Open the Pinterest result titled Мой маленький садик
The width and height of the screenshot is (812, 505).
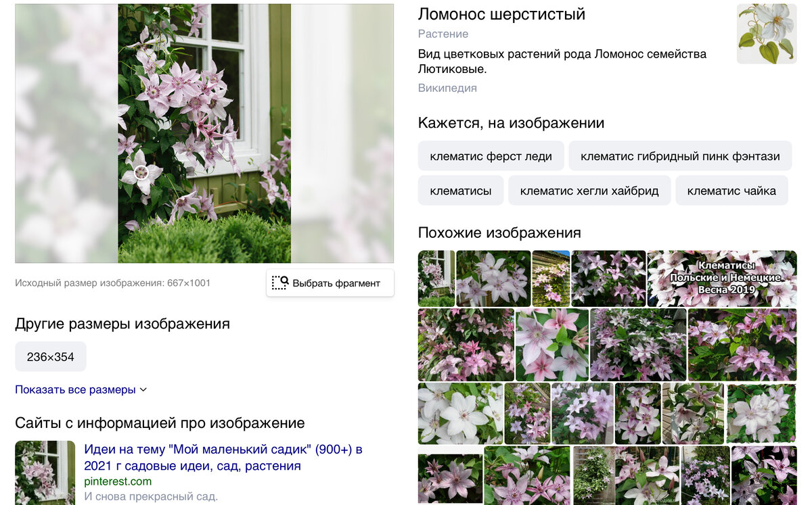point(223,458)
